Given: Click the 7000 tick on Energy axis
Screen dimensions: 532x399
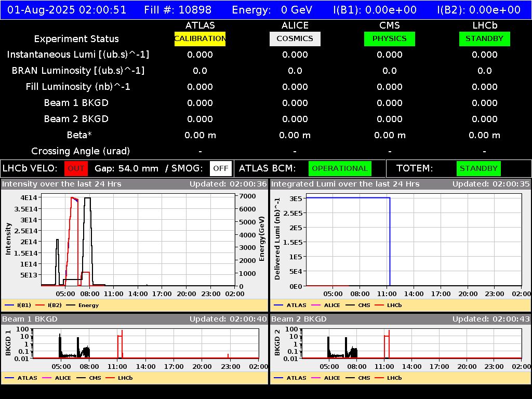Looking at the screenshot, I should [247, 196].
